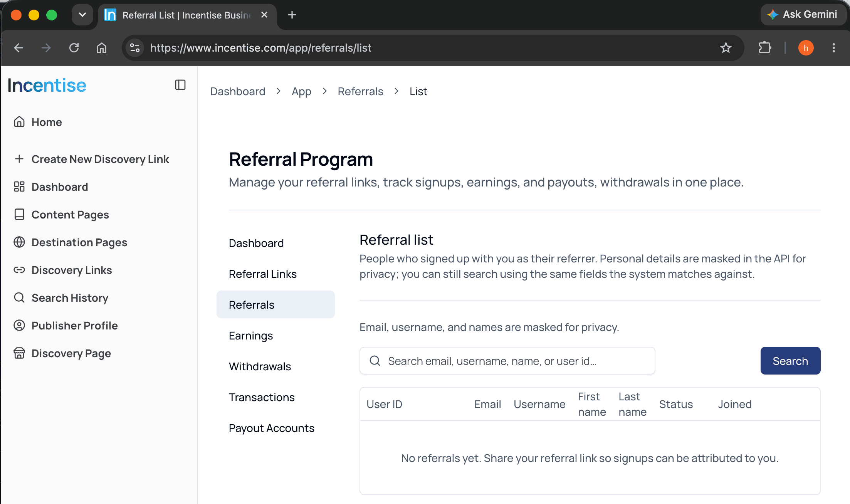
Task: Click the Status column header
Action: click(x=676, y=404)
